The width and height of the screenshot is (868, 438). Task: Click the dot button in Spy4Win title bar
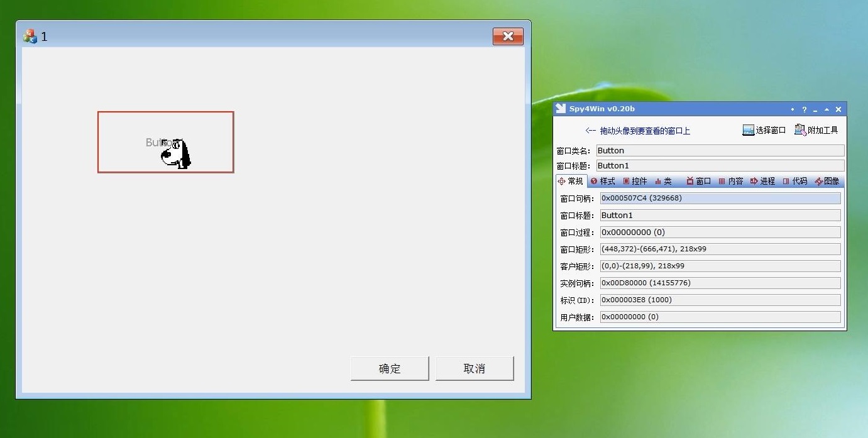point(793,109)
